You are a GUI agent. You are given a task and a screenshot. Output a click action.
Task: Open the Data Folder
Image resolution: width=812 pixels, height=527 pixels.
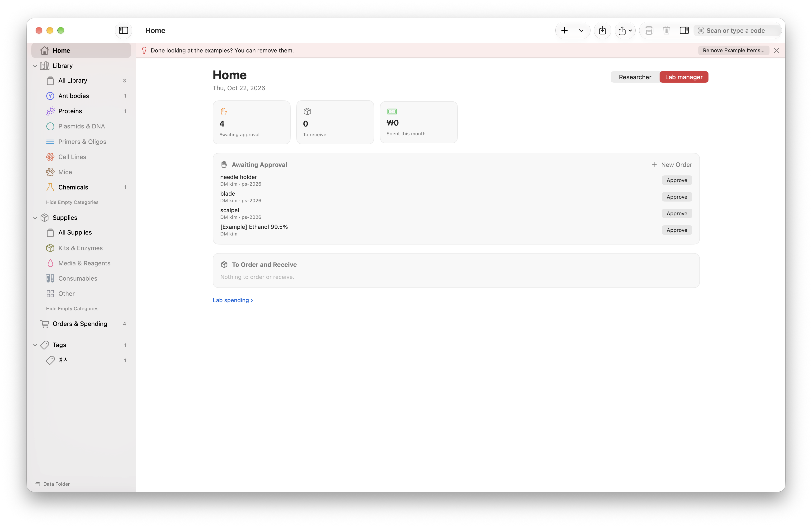click(52, 484)
